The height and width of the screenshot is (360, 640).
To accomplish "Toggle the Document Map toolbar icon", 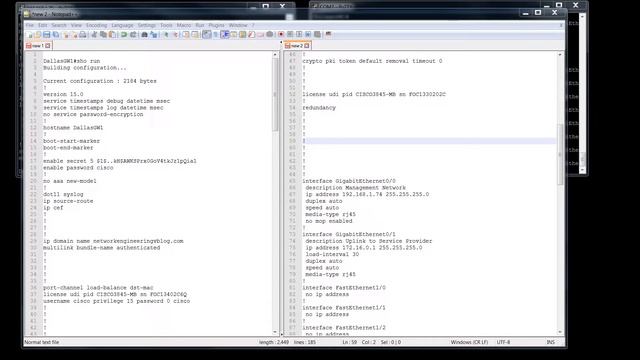I will click(x=242, y=35).
